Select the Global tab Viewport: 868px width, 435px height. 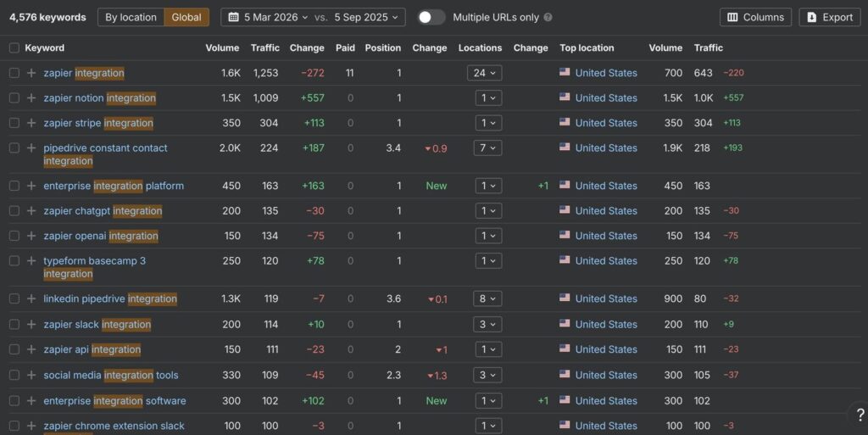coord(186,17)
